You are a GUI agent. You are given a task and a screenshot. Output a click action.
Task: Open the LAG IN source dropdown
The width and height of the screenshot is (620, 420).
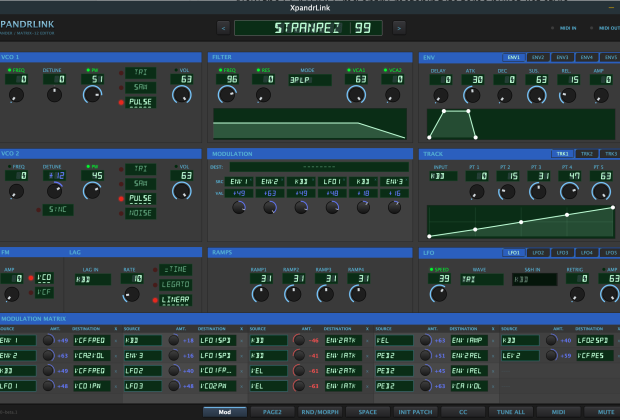[x=93, y=280]
